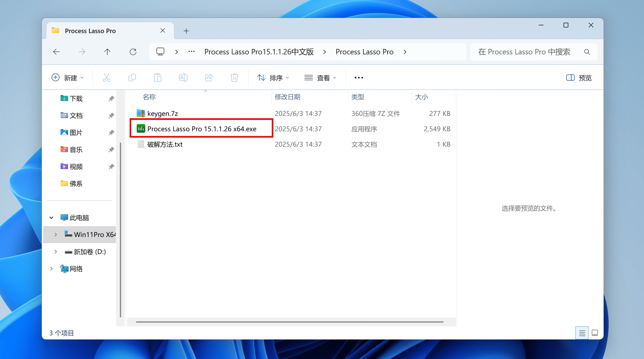644x359 pixels.
Task: Open the 排序 sort dropdown
Action: tap(273, 78)
